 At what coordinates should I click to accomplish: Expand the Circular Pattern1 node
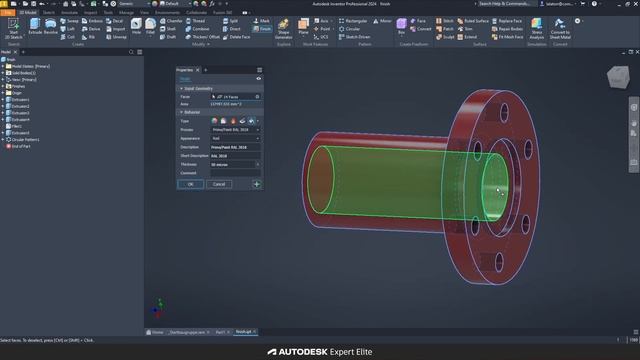[x=3, y=140]
